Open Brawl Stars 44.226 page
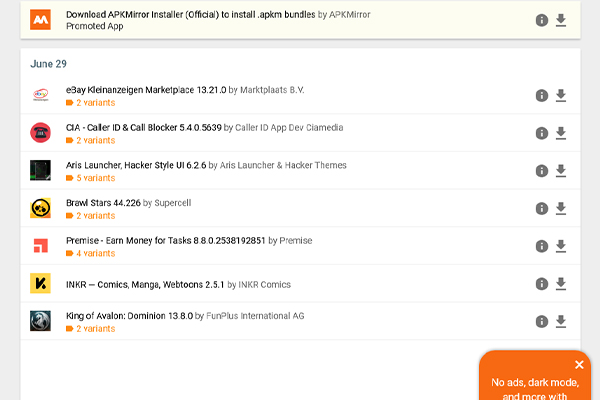This screenshot has width=600, height=400. (x=103, y=203)
